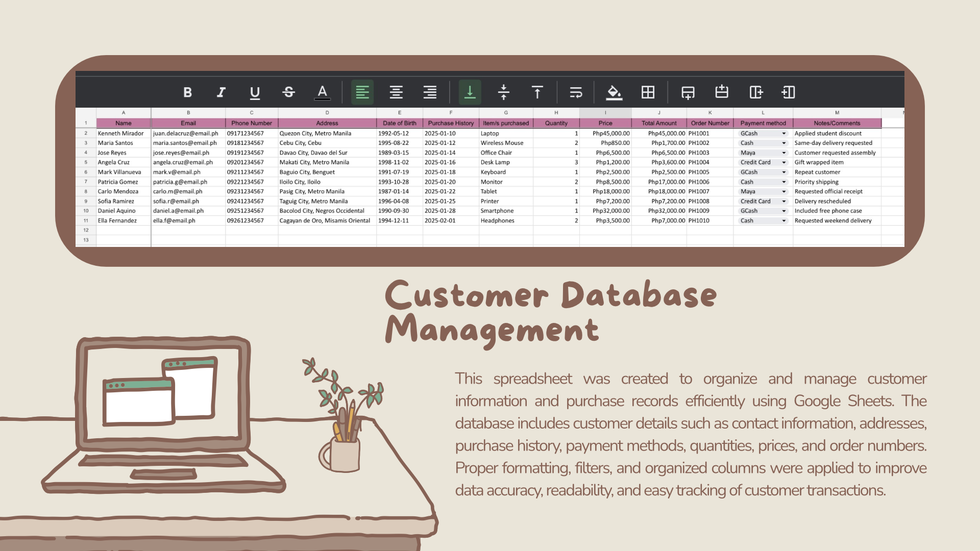Viewport: 980px width, 551px height.
Task: Select the Ella Fernandez name cell
Action: tap(124, 221)
